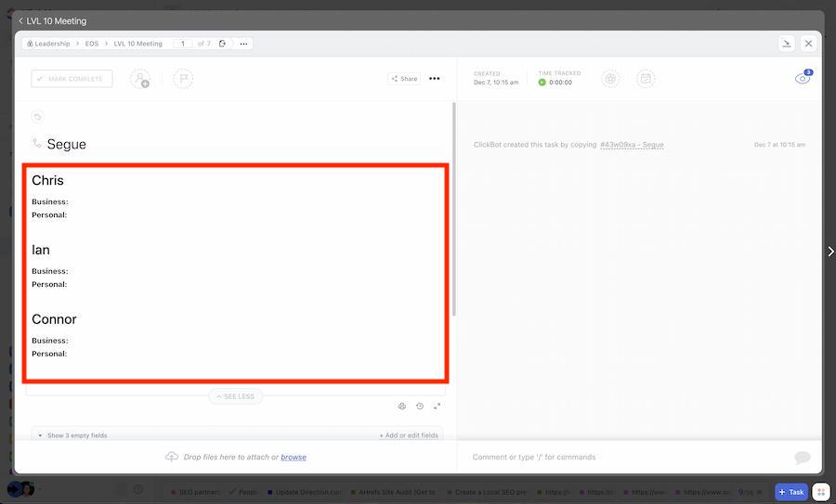This screenshot has height=504, width=836.
Task: Set due date with the calendar icon
Action: 646,79
